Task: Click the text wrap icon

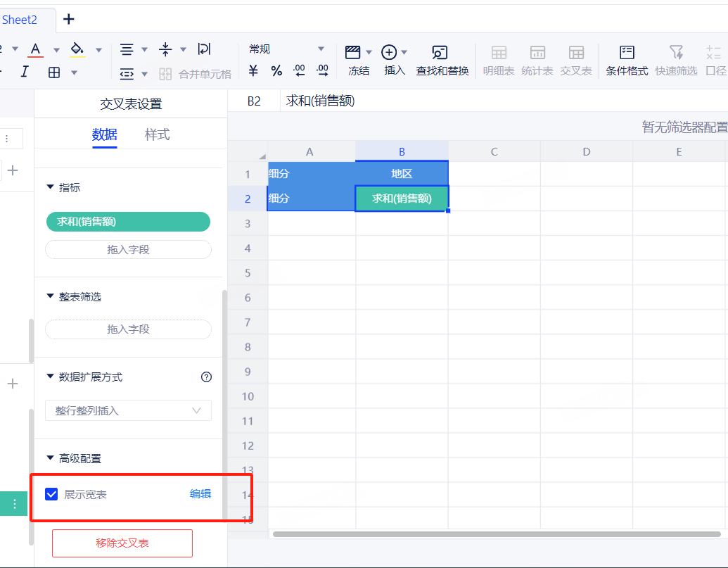Action: pos(203,49)
